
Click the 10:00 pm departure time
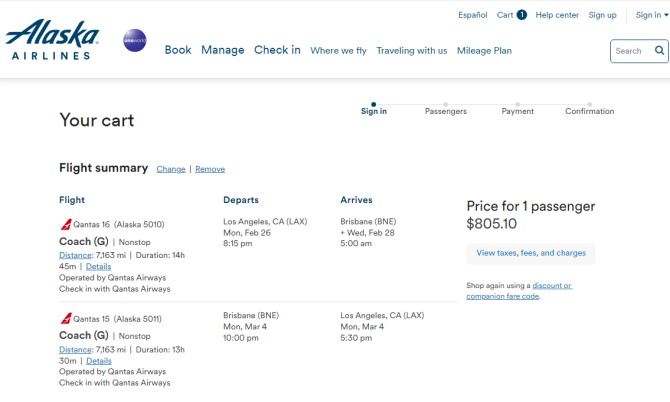pyautogui.click(x=241, y=338)
